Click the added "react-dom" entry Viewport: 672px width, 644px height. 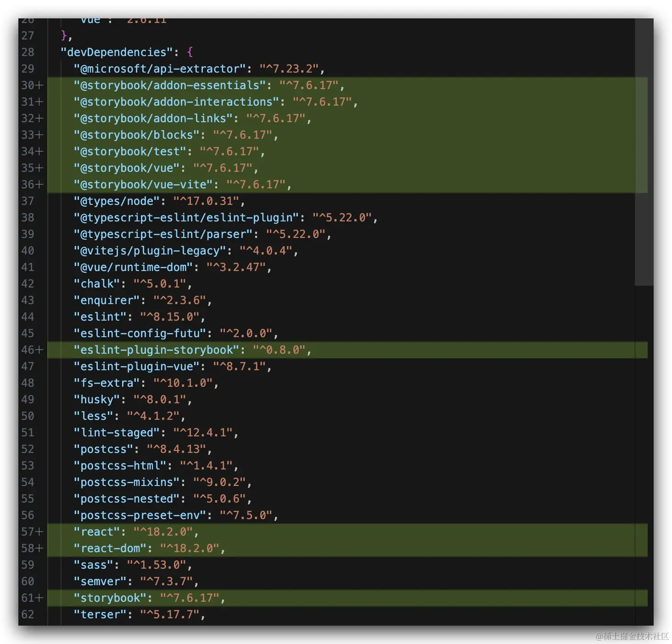(149, 548)
